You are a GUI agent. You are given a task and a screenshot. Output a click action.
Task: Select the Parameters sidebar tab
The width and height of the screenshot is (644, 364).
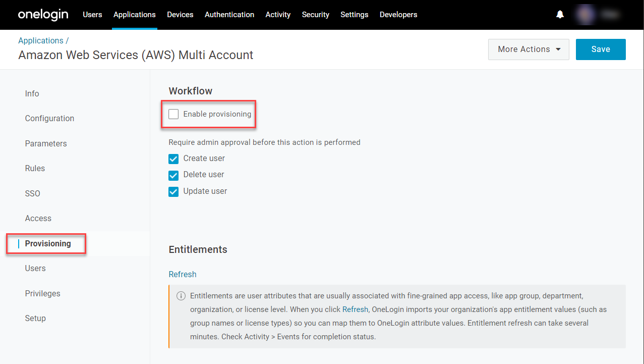pos(46,143)
